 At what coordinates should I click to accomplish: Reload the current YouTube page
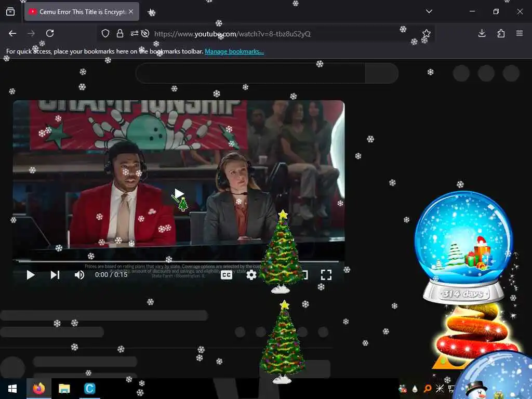click(50, 33)
